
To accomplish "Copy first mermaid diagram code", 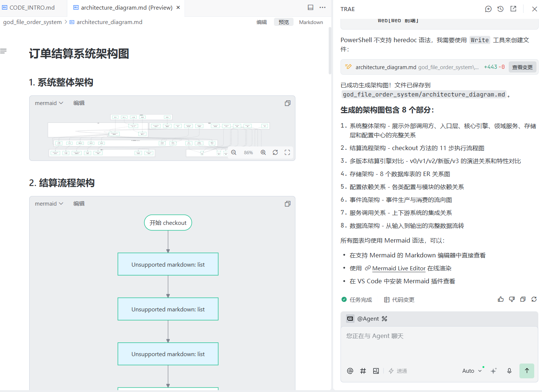I will coord(288,103).
